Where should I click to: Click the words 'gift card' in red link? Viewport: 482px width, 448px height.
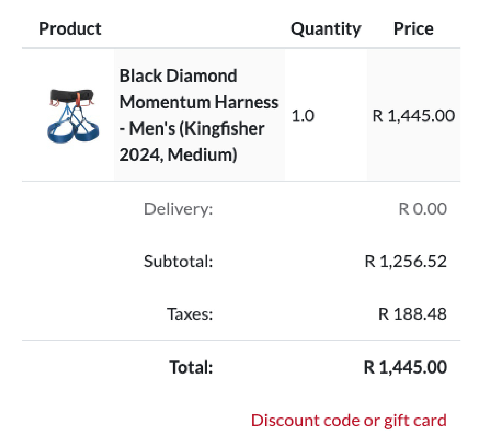point(415,421)
